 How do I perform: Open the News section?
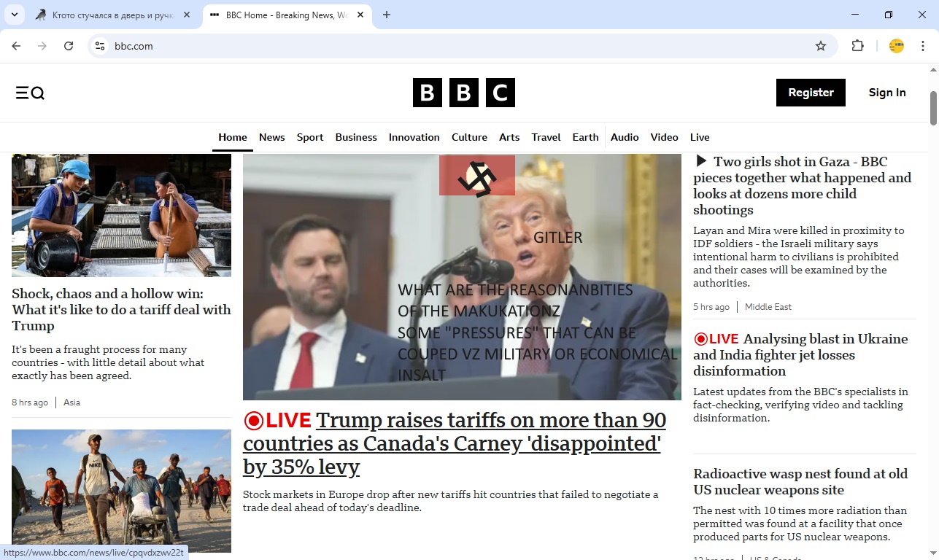coord(272,137)
